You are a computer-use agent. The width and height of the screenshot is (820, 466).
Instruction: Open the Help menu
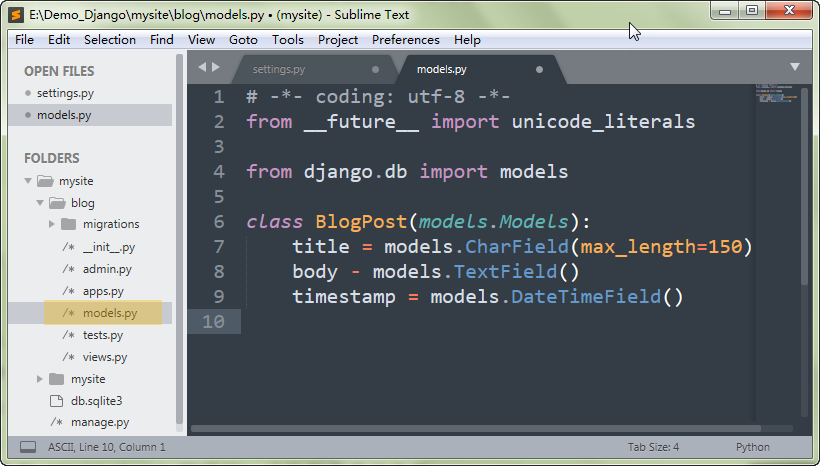tap(467, 40)
